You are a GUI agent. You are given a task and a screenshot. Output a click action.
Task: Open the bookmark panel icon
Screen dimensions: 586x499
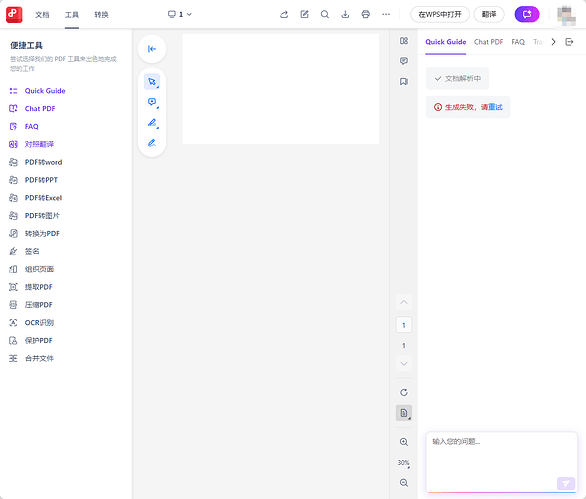tap(404, 81)
